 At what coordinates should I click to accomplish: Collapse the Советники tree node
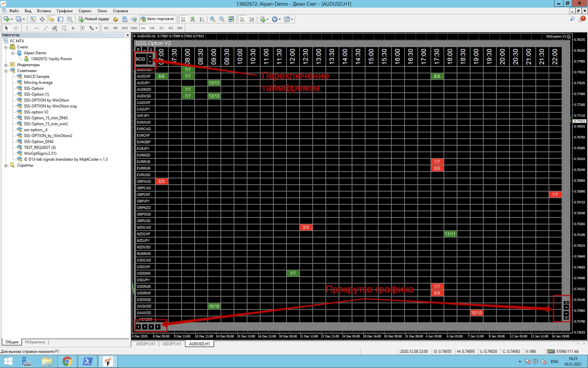coord(6,71)
